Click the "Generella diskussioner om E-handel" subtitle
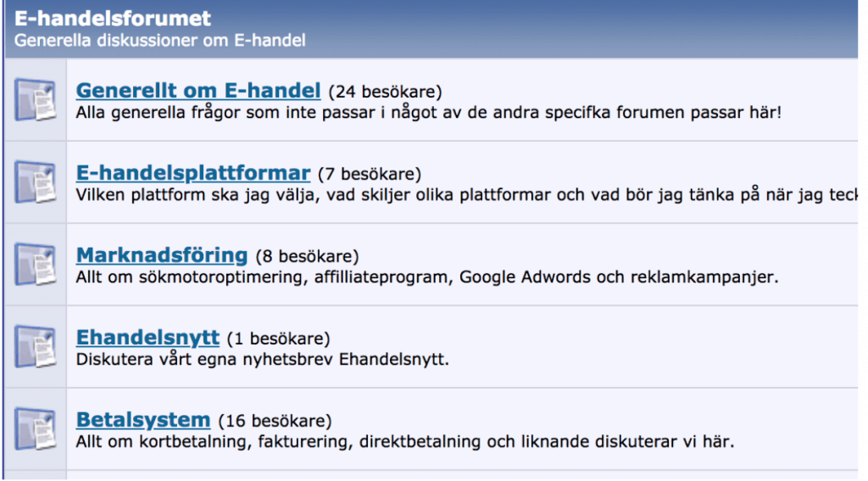Viewport: 868px width, 481px height. [x=159, y=40]
